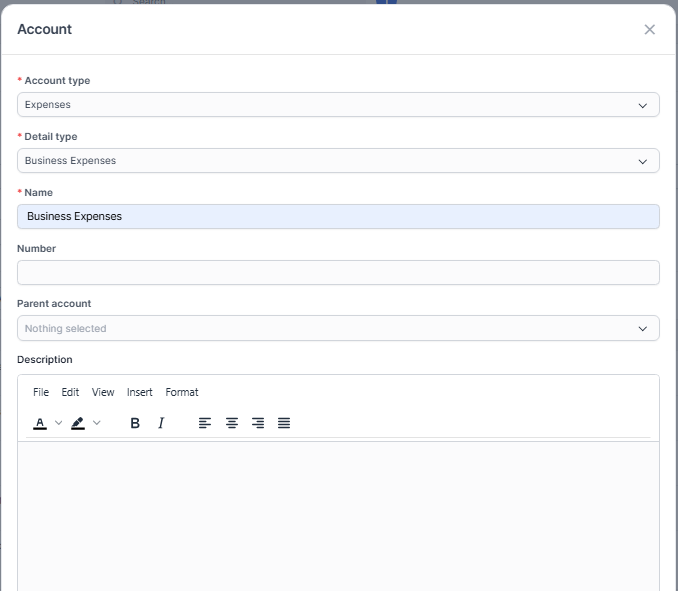Image resolution: width=678 pixels, height=591 pixels.
Task: Justify the description text
Action: tap(284, 423)
